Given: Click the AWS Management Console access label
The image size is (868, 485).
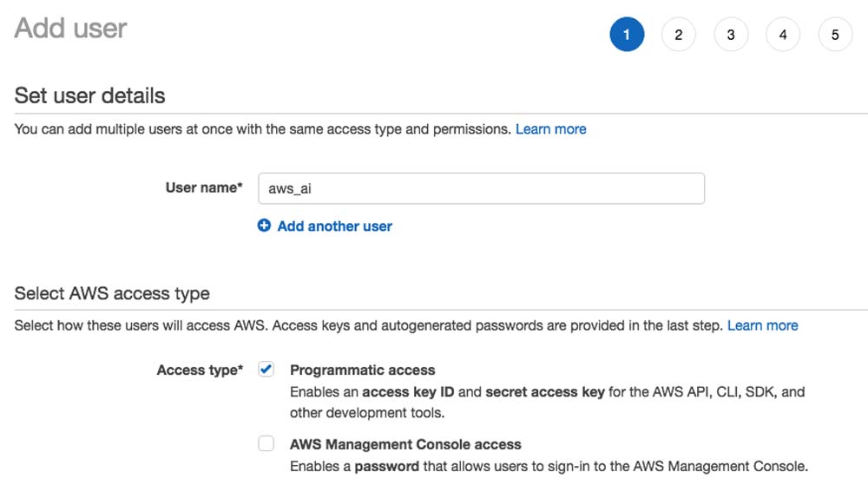Looking at the screenshot, I should 405,444.
